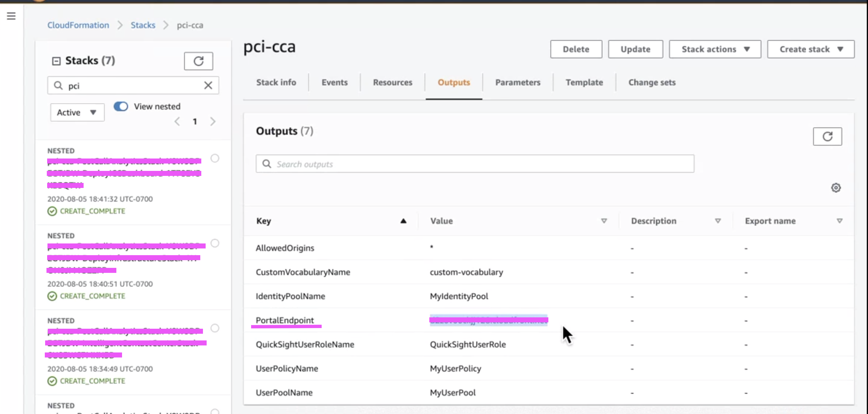The width and height of the screenshot is (868, 414).
Task: Switch to the Parameters tab
Action: click(x=517, y=82)
